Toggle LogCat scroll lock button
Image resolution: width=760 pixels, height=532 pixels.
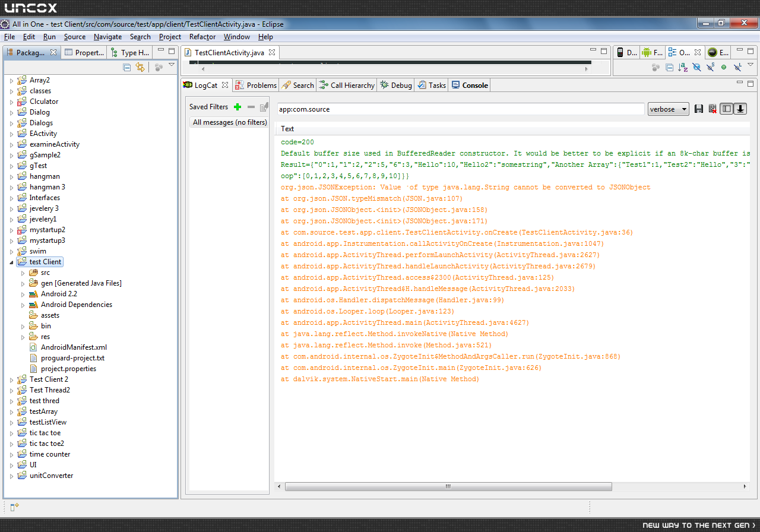[740, 109]
